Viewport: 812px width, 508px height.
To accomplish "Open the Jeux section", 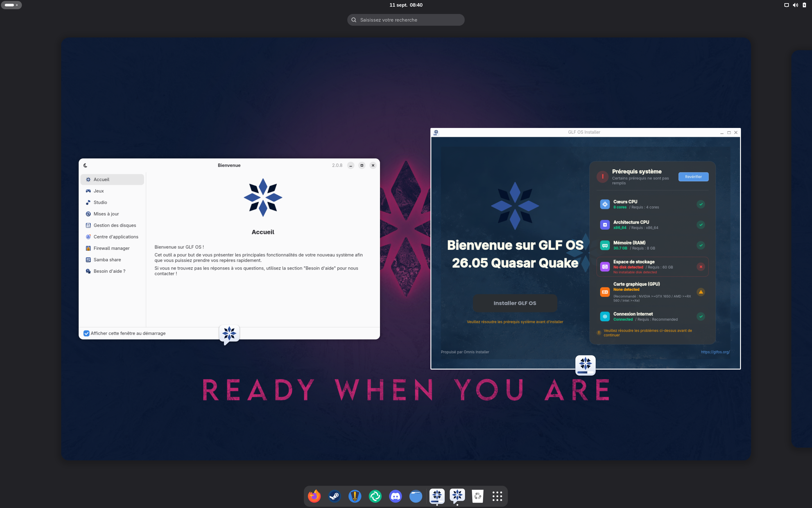I will pos(112,191).
